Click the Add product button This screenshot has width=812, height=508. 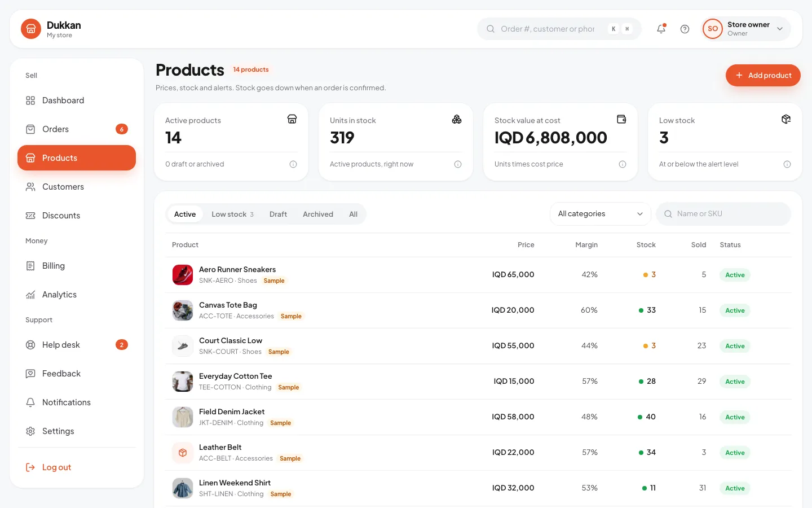coord(763,76)
